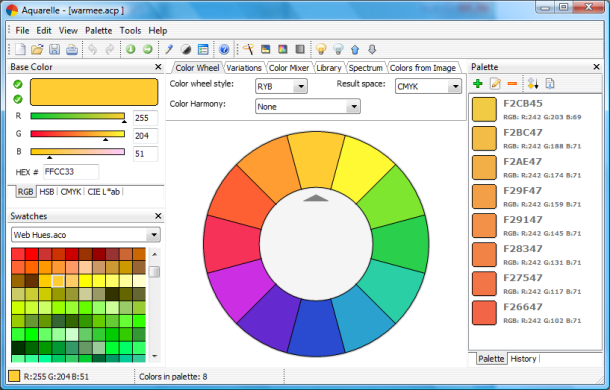Screen dimensions: 610x390
Task: Select the eyedropper color picker tool
Action: (168, 49)
